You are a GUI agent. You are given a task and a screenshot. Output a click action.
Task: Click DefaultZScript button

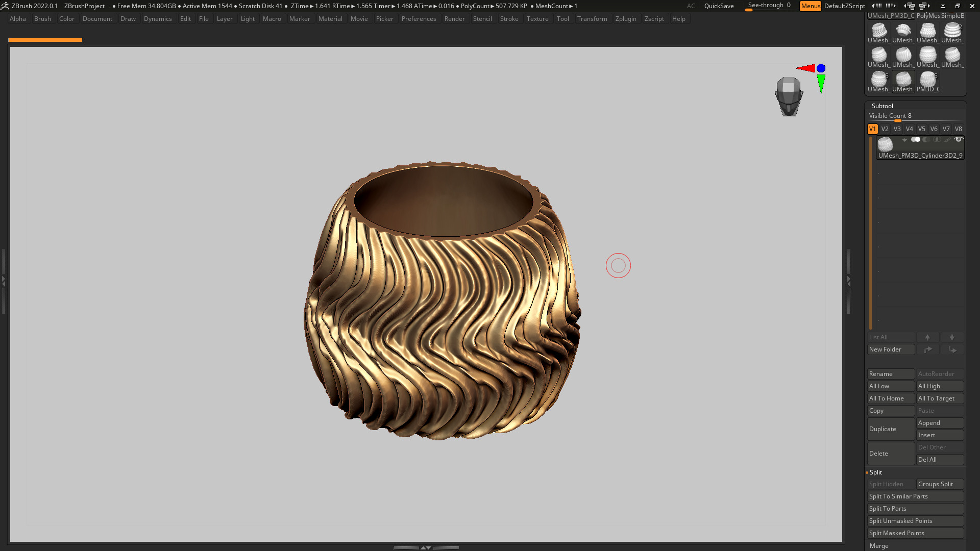(x=844, y=6)
